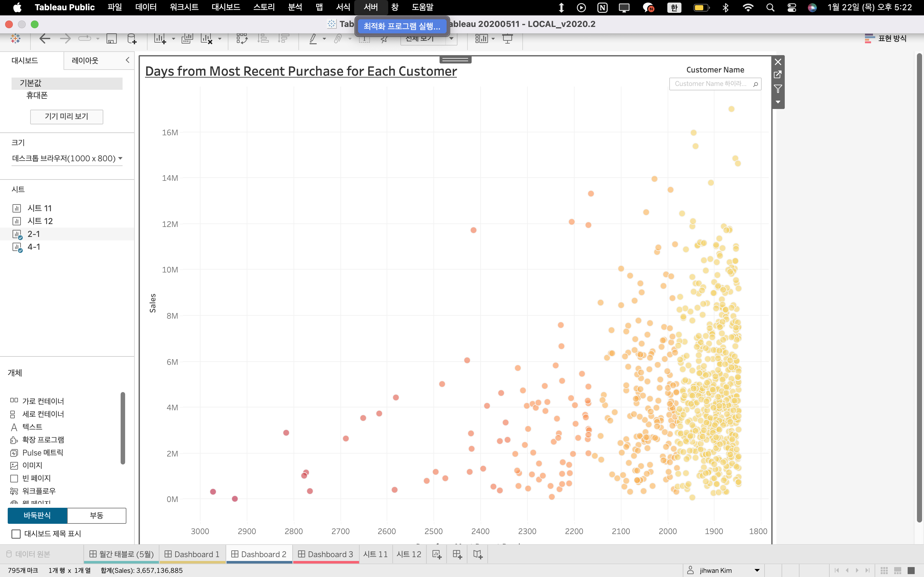Select the 부동 (floating) layout option

click(x=96, y=515)
